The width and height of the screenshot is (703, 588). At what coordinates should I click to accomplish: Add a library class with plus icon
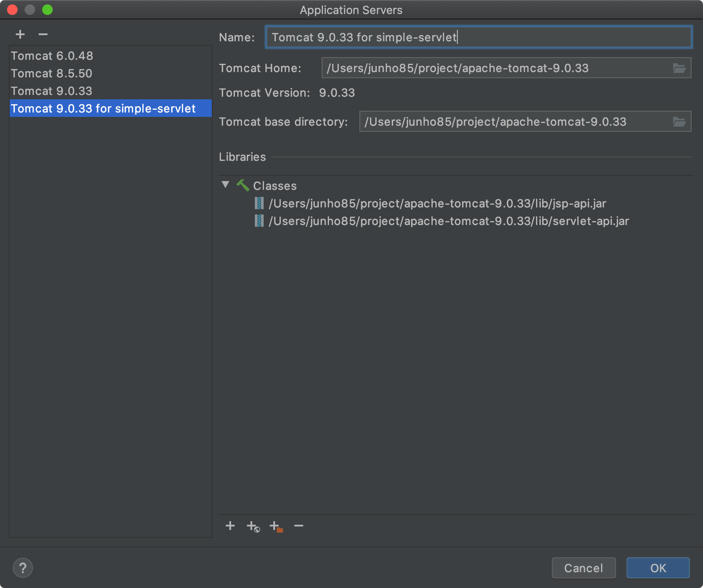coord(230,526)
